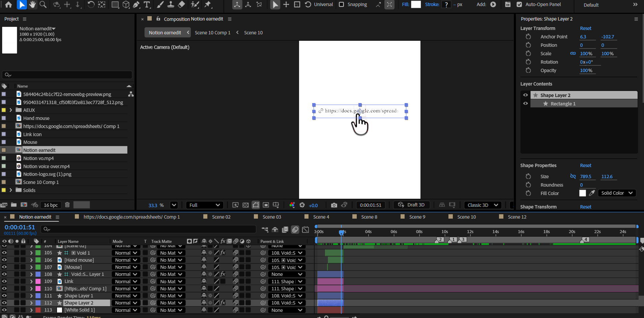Expand the AEUX folder in Project panel
644x318 pixels.
coord(11,110)
